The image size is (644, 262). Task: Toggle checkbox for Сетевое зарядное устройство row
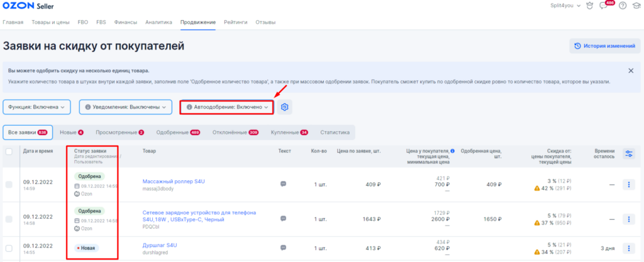(9, 219)
